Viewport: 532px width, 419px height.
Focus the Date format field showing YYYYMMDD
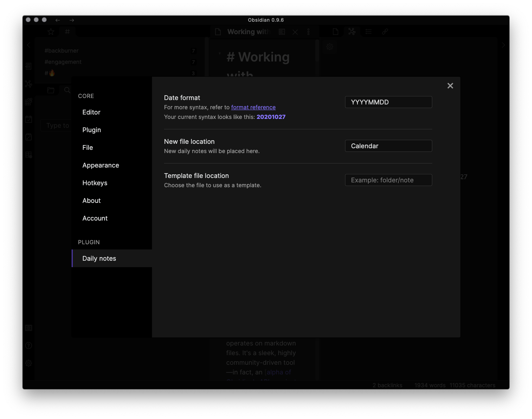pyautogui.click(x=388, y=102)
